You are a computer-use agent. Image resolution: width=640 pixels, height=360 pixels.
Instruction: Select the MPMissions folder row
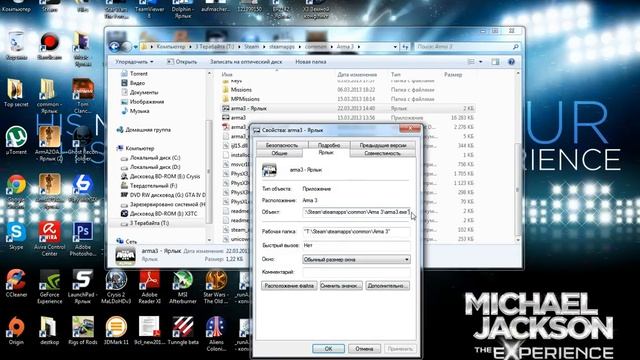pyautogui.click(x=348, y=99)
